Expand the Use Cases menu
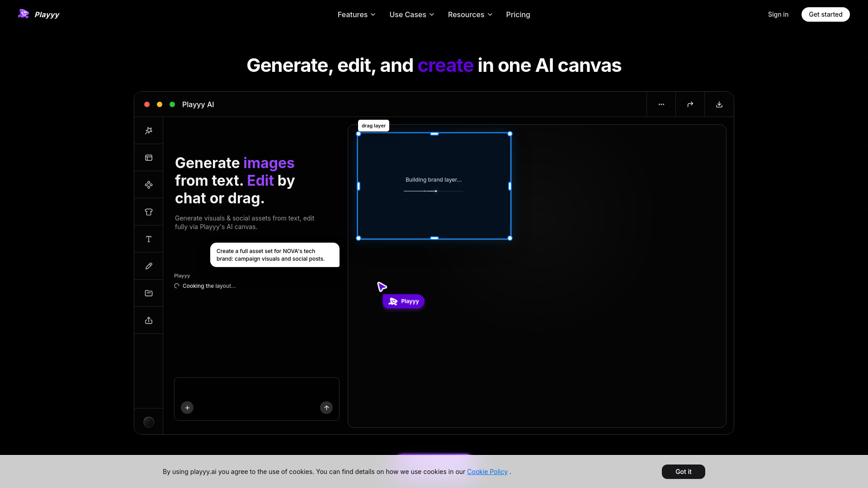This screenshot has width=868, height=488. (412, 14)
